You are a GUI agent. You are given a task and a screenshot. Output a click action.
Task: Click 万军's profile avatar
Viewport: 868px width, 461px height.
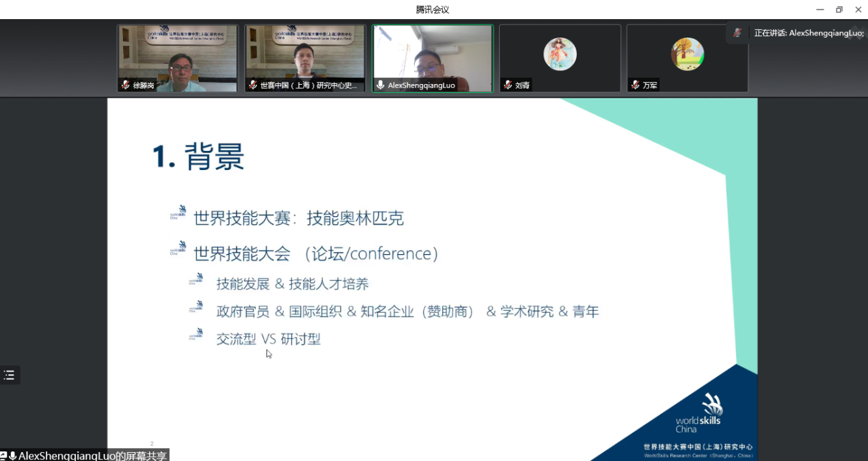[x=687, y=54]
